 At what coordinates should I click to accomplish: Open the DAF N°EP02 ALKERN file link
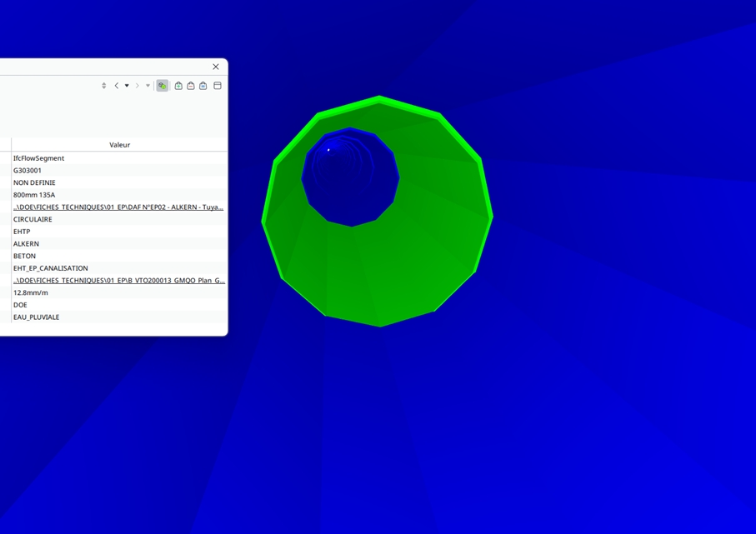pos(118,207)
